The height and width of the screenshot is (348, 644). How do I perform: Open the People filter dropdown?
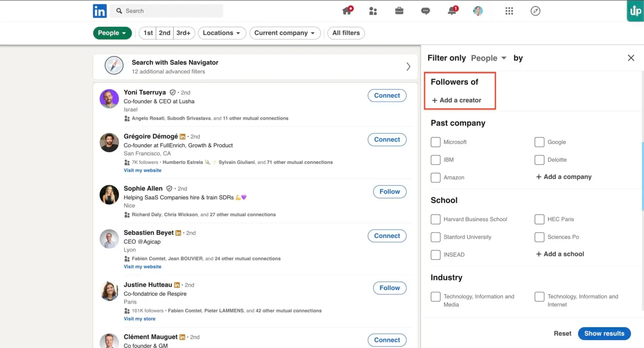click(x=112, y=33)
